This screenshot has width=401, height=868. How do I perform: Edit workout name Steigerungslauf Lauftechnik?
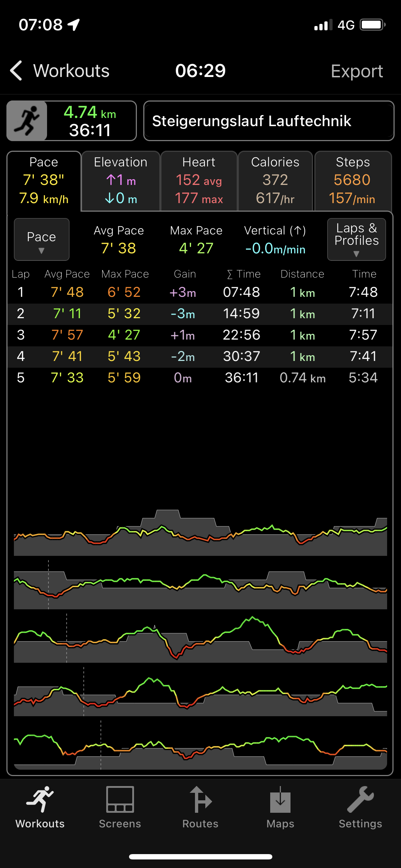tap(269, 121)
